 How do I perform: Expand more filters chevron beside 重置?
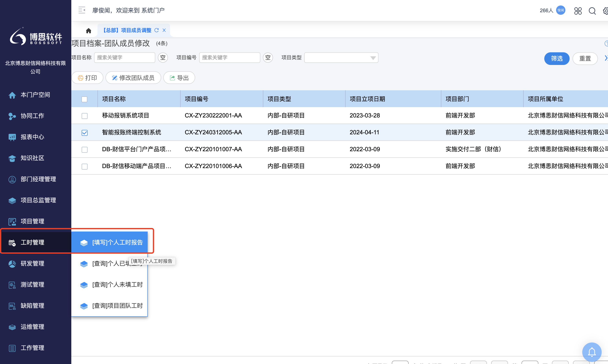(x=606, y=58)
